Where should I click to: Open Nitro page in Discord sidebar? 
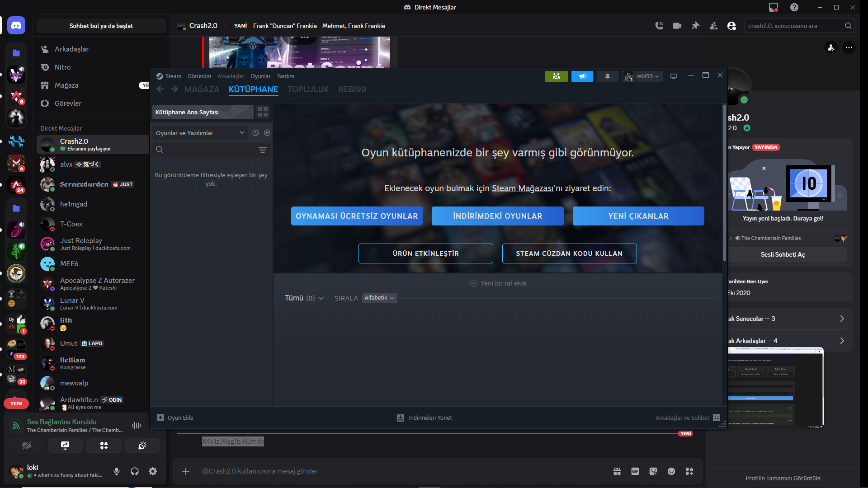[93, 67]
